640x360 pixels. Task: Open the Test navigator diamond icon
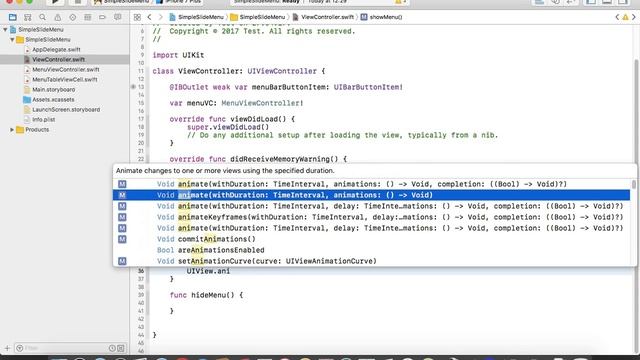click(73, 17)
